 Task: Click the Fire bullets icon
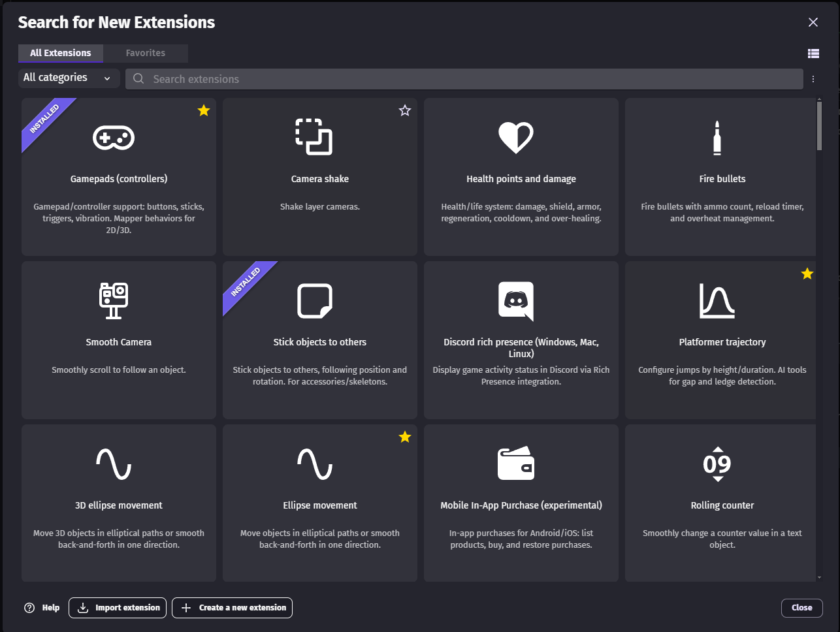(x=717, y=138)
